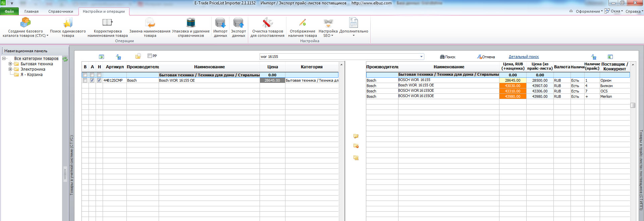
Task: Click the font settings icon above right table
Action: tap(594, 57)
